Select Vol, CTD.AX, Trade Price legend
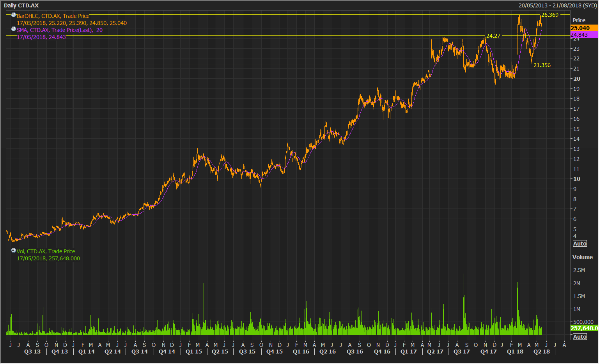The width and height of the screenshot is (599, 364). click(46, 251)
